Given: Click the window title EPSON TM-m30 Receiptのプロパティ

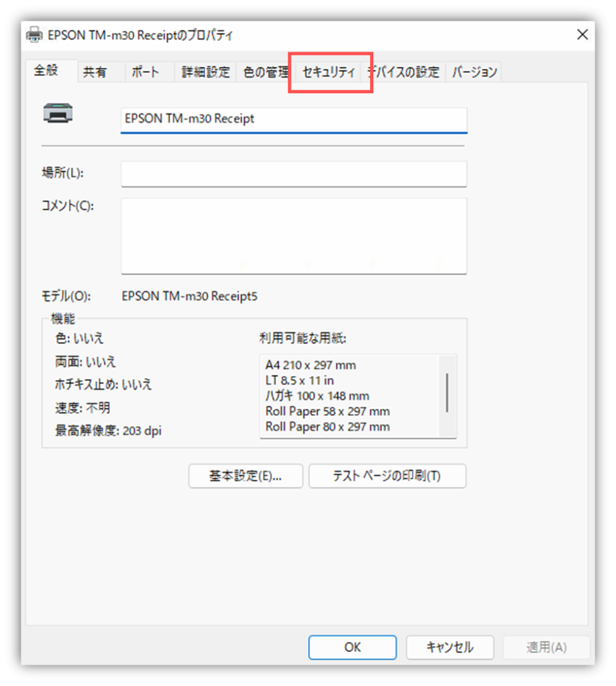Looking at the screenshot, I should click(140, 35).
